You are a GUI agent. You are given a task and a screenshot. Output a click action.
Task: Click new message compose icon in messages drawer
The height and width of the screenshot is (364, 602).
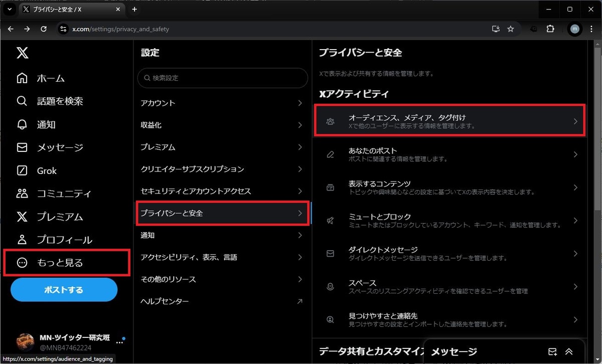[x=552, y=351]
